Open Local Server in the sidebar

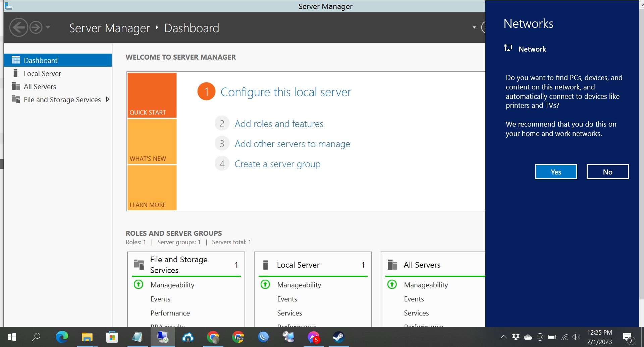coord(58,73)
